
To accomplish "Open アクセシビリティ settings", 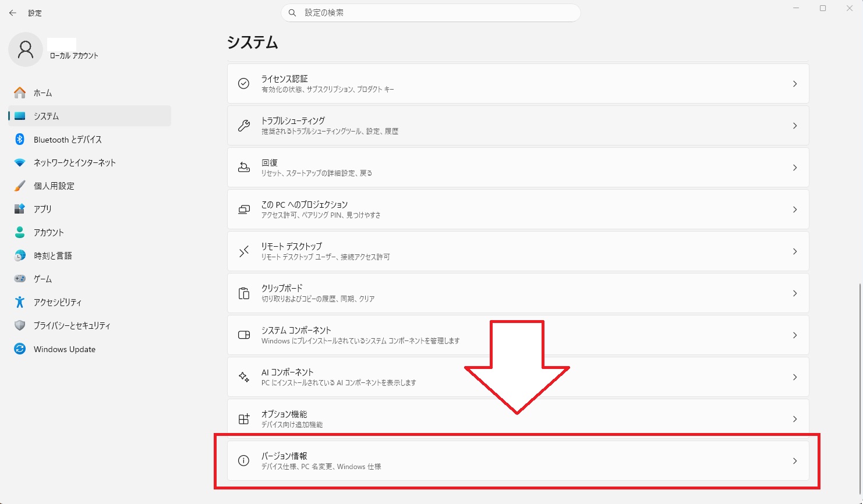I will click(90, 302).
